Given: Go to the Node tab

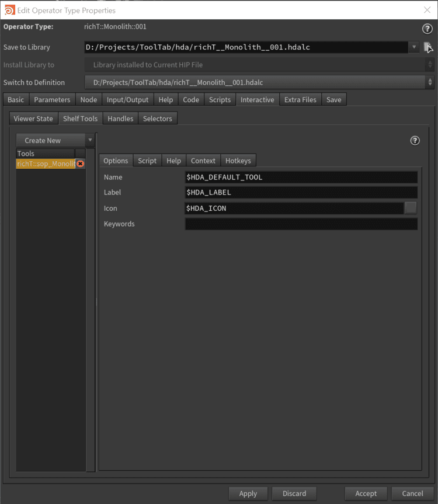Looking at the screenshot, I should [x=89, y=100].
